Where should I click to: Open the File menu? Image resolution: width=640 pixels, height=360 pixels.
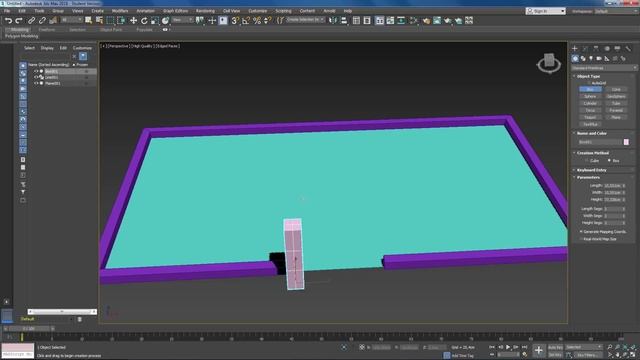(7, 11)
